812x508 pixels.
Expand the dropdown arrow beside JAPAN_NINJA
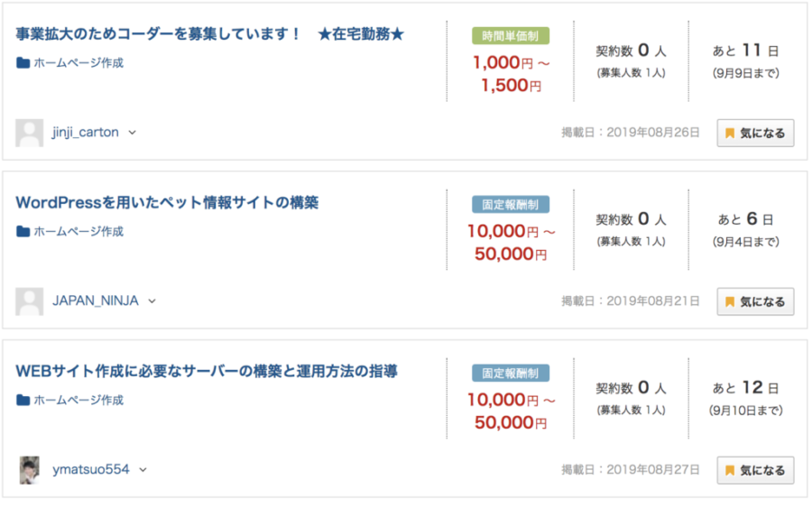pyautogui.click(x=152, y=301)
